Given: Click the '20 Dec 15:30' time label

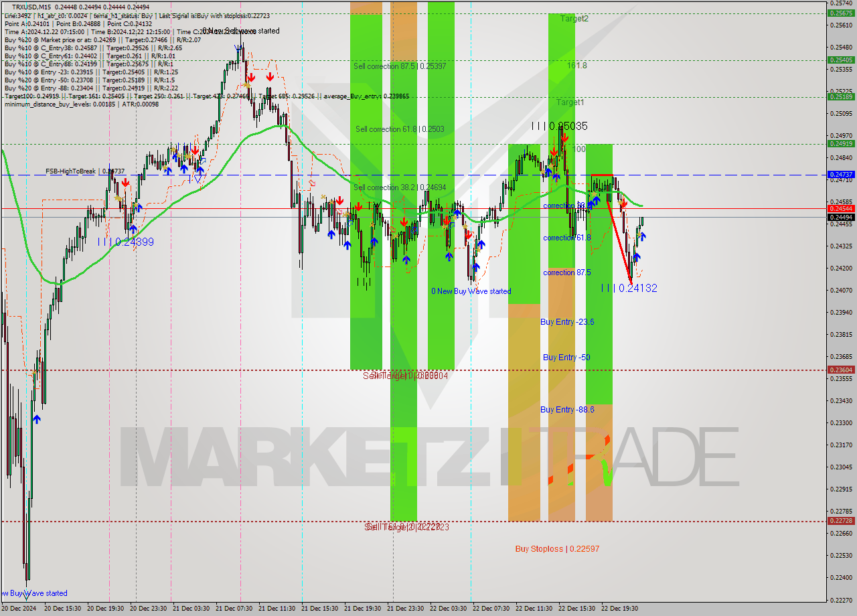Looking at the screenshot, I should pyautogui.click(x=63, y=609).
